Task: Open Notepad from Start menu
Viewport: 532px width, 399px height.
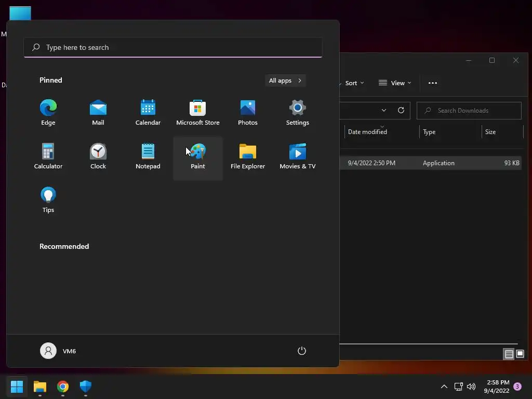Action: click(148, 156)
